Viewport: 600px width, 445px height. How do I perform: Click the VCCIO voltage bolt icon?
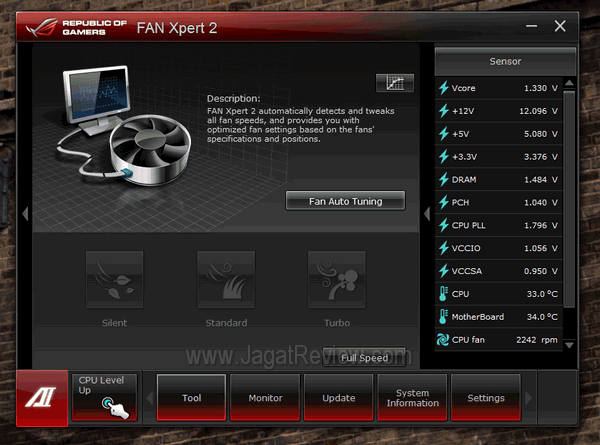[444, 248]
